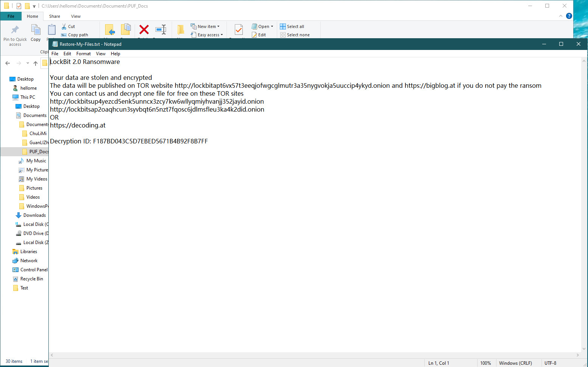Switch to the Share ribbon tab
Image resolution: width=588 pixels, height=367 pixels.
[54, 16]
